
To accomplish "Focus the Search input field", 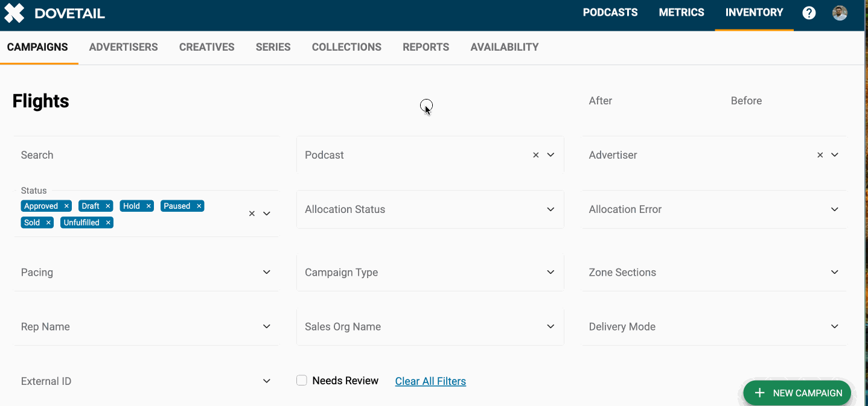I will [146, 155].
